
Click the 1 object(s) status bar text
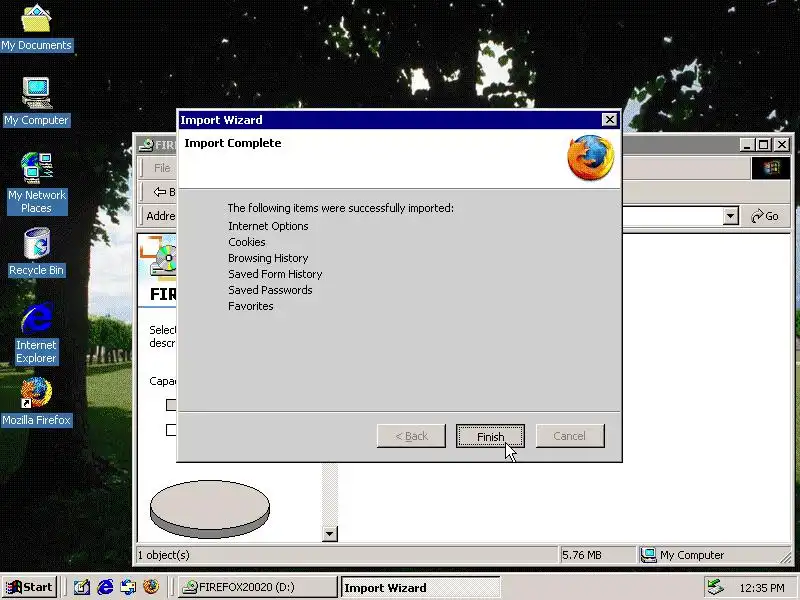163,555
